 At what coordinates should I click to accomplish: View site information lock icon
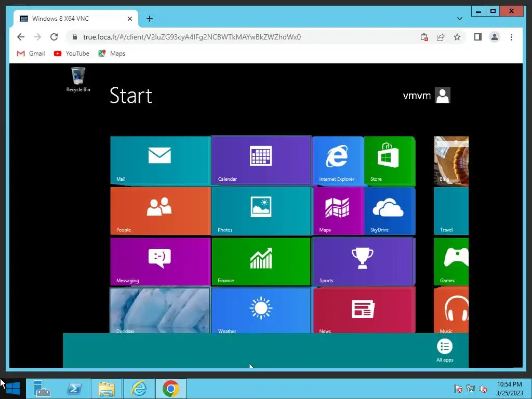(75, 37)
